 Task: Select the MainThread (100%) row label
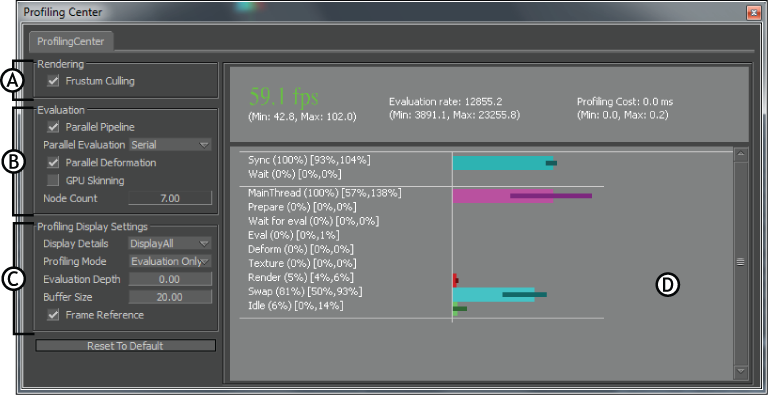click(325, 193)
